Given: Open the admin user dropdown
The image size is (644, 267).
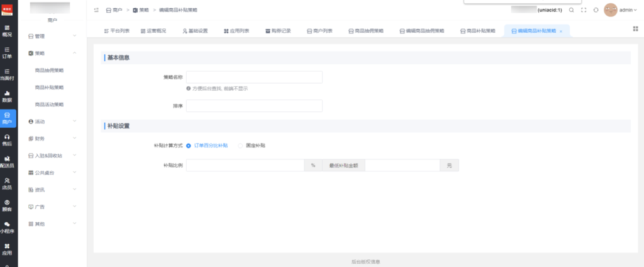Looking at the screenshot, I should (629, 10).
